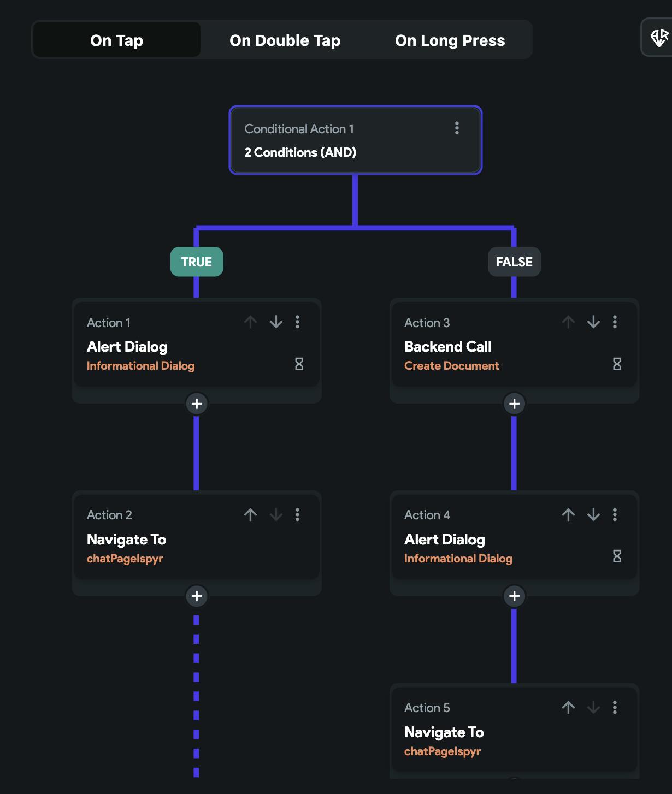Open Action 4 three-dot menu
The image size is (672, 794).
tap(615, 514)
